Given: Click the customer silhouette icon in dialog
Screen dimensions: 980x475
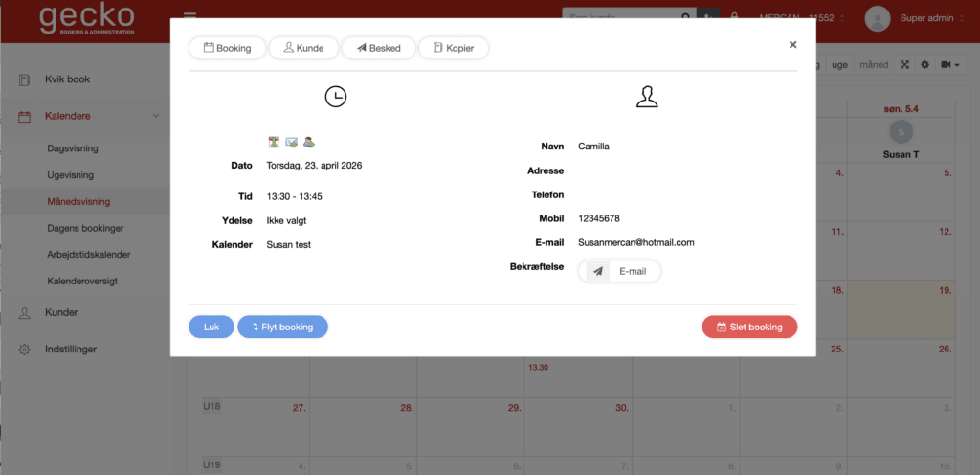Looking at the screenshot, I should click(x=648, y=97).
